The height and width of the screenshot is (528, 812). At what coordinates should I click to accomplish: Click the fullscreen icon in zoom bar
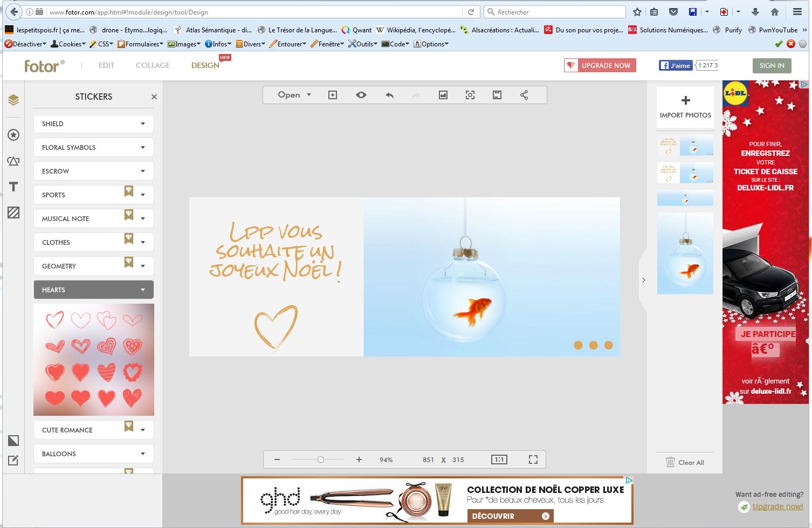tap(533, 460)
